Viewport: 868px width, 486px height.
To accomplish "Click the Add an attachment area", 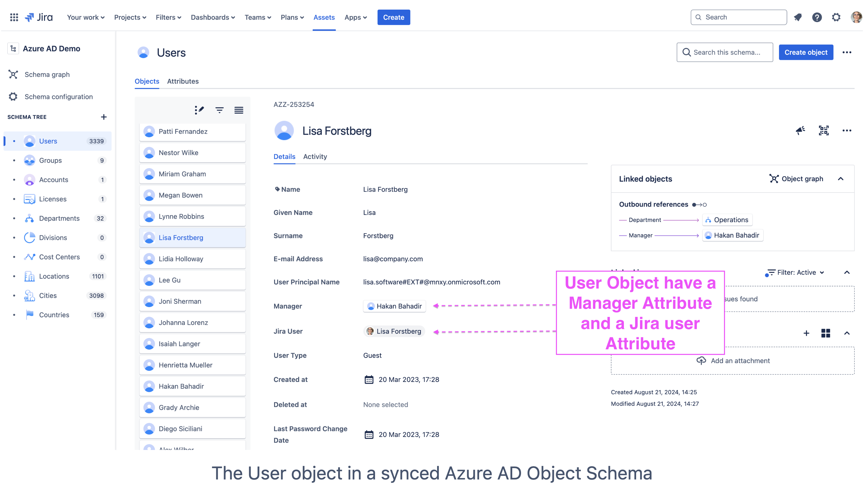I will coord(732,361).
